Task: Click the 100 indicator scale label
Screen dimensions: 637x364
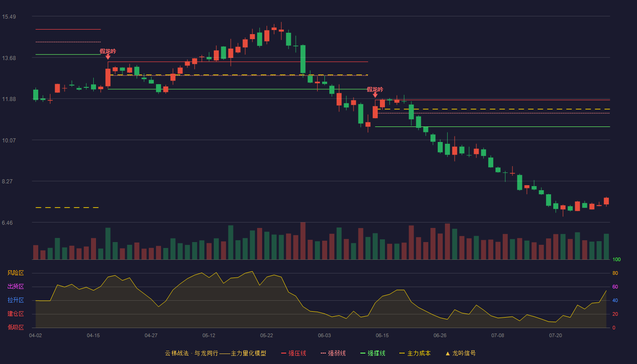Action: coord(617,260)
